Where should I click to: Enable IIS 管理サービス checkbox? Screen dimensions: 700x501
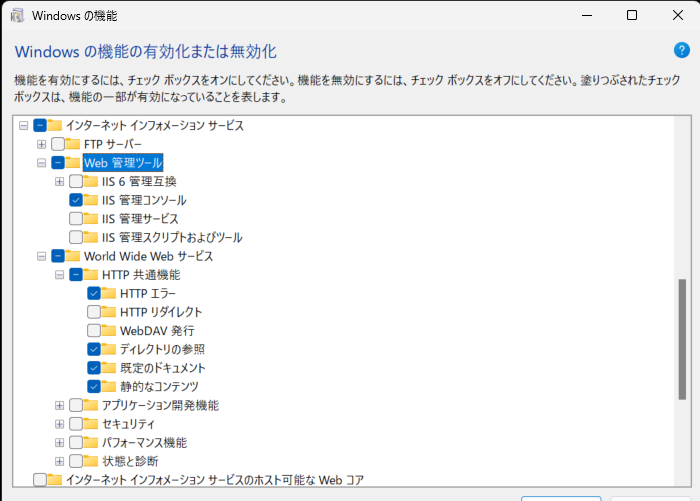point(76,219)
